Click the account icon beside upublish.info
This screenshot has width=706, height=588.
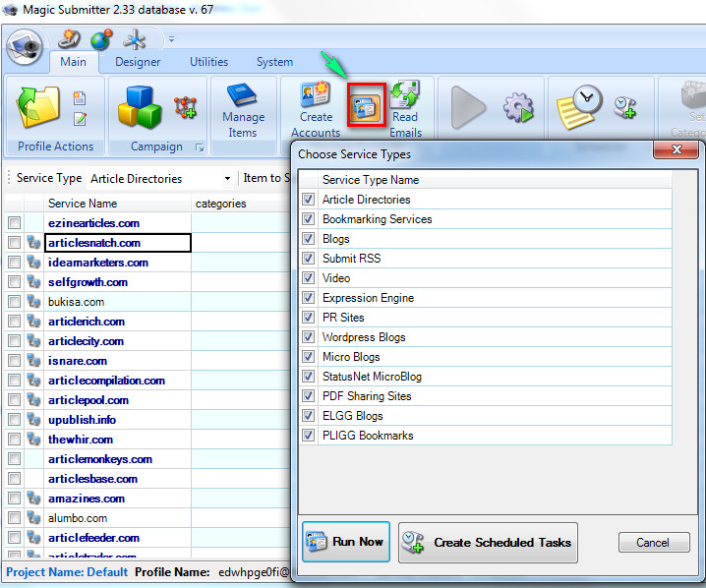[33, 420]
